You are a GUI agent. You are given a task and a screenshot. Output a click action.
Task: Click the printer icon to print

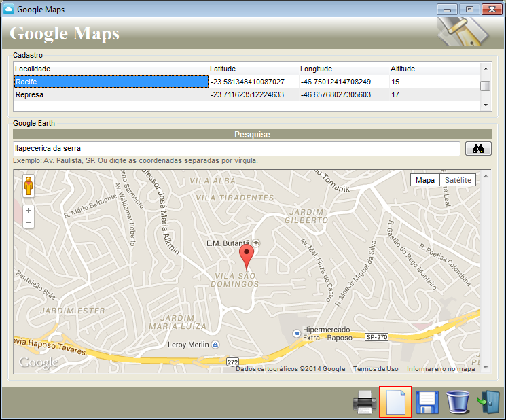365,402
